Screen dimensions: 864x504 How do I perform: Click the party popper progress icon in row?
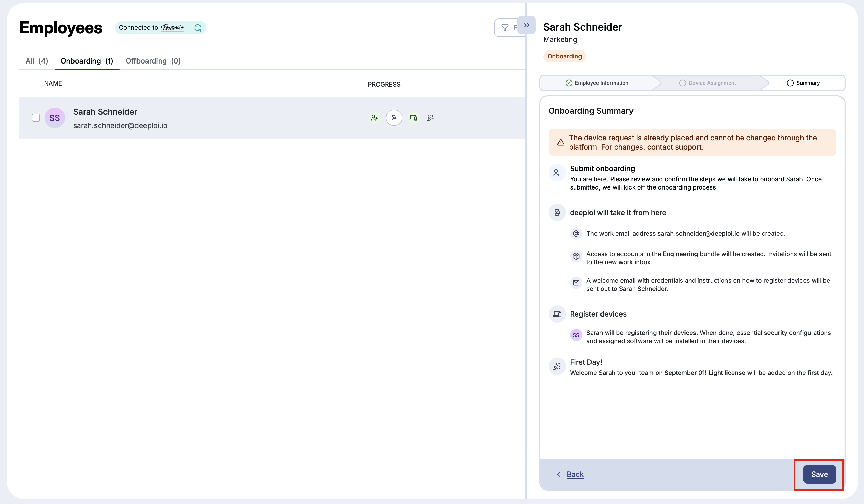[x=431, y=118]
